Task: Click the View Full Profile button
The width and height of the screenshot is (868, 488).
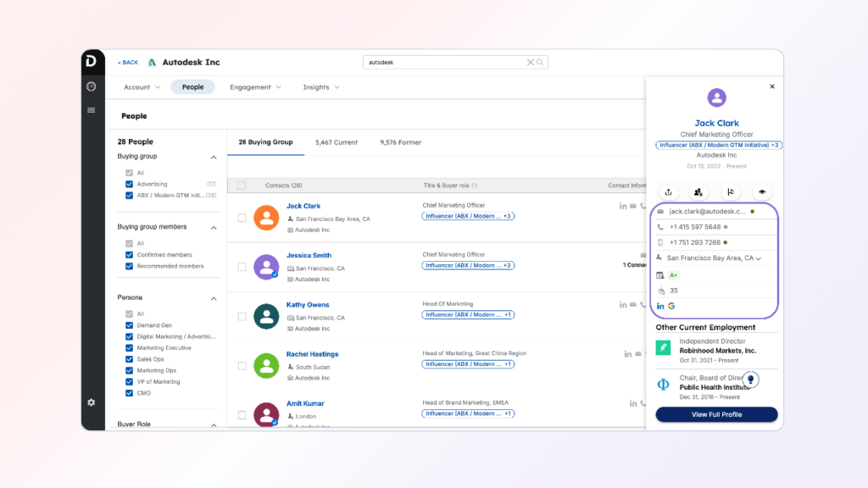Action: click(x=716, y=414)
